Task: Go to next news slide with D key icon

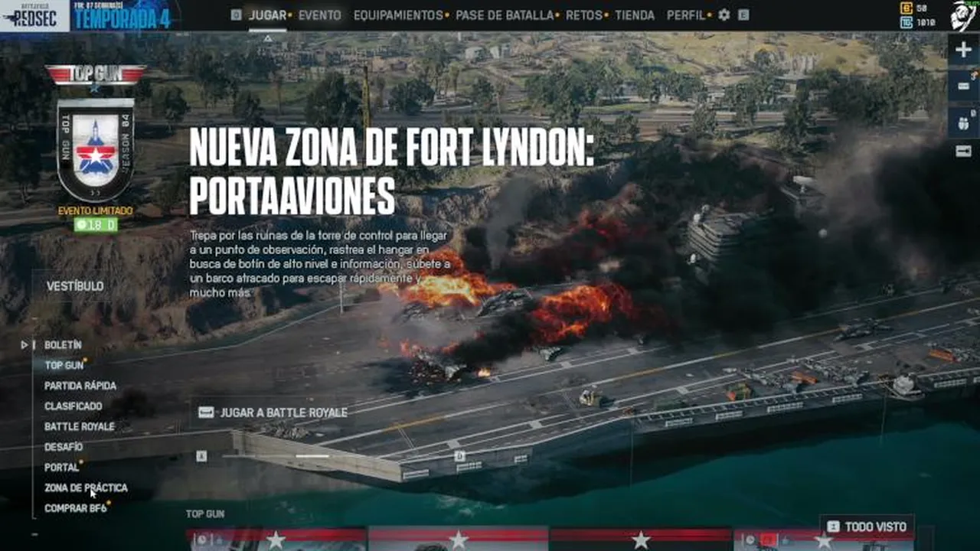Action: pos(459,456)
